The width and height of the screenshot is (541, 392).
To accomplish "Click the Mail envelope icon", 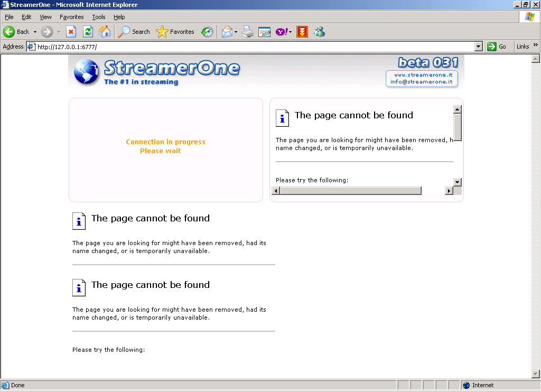I will (227, 32).
